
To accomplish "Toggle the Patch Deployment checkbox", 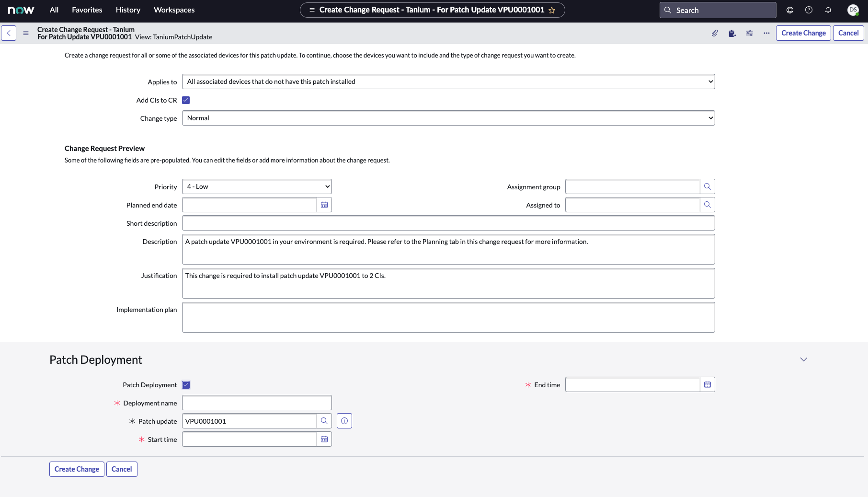I will [x=186, y=385].
